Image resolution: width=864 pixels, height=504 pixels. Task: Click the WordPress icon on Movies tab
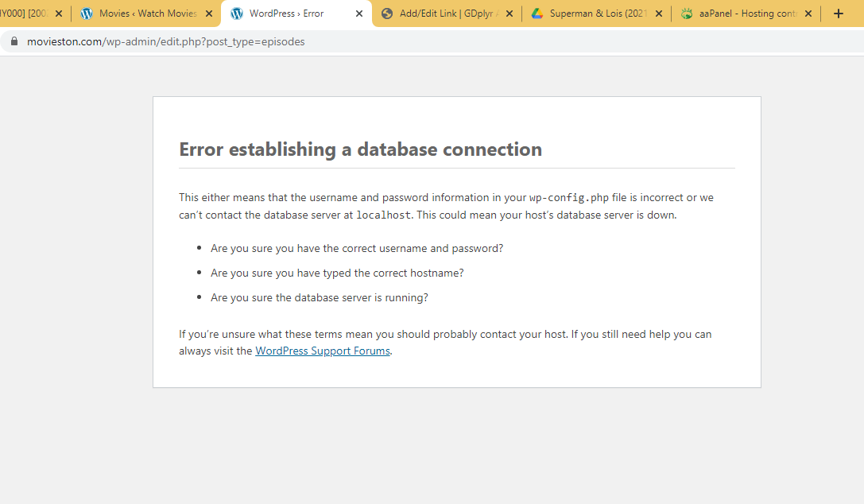click(x=87, y=14)
